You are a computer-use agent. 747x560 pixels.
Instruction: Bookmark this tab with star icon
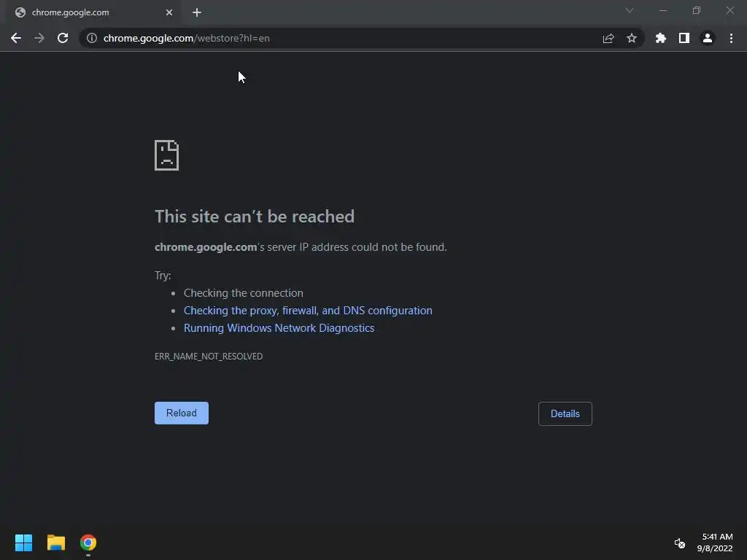coord(632,38)
